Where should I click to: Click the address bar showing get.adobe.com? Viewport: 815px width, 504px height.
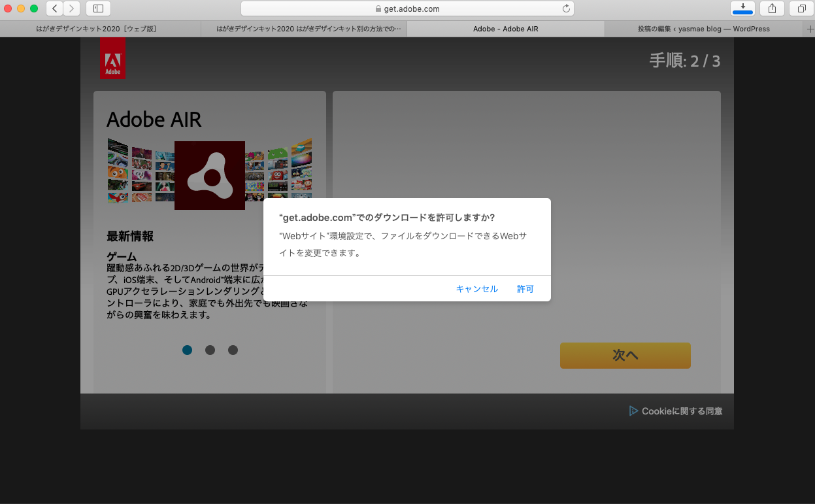[407, 8]
